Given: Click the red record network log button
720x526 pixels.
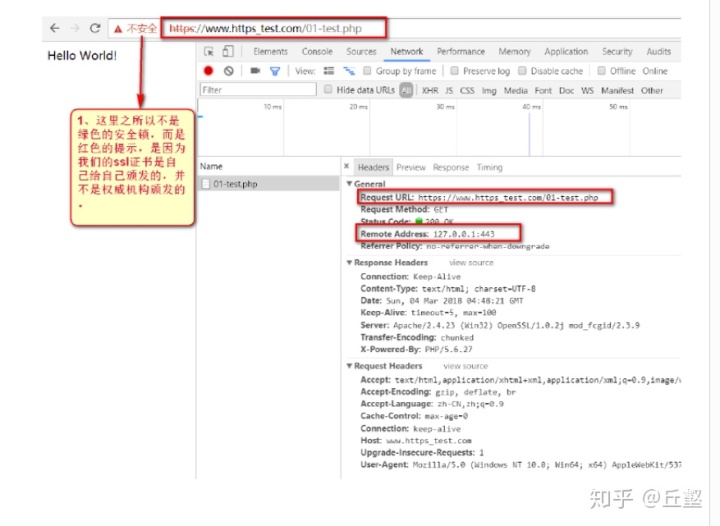Looking at the screenshot, I should pos(208,71).
